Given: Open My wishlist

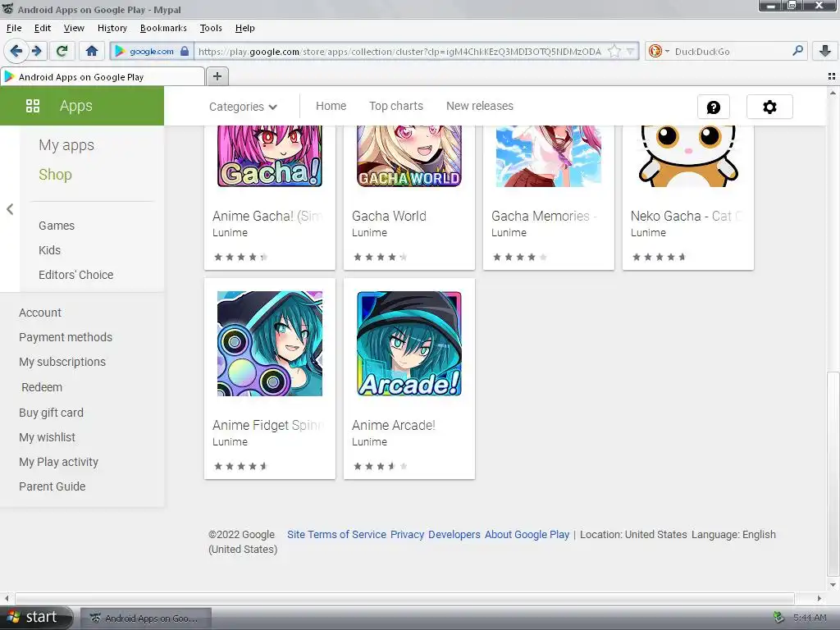Looking at the screenshot, I should pyautogui.click(x=47, y=438).
